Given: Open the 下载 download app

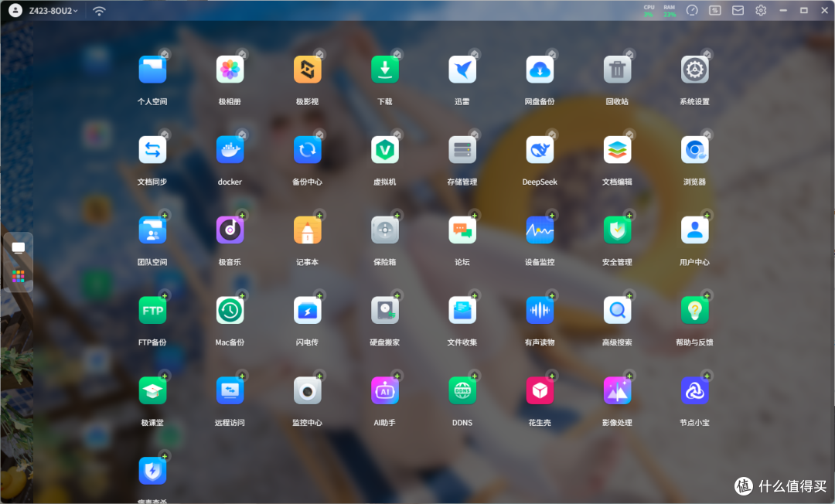Looking at the screenshot, I should (x=385, y=70).
